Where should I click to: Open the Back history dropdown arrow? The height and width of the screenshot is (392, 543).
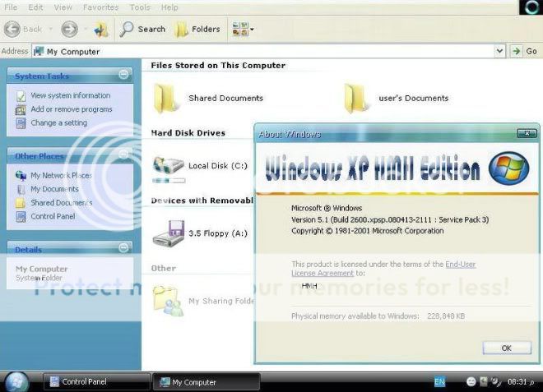click(x=50, y=29)
